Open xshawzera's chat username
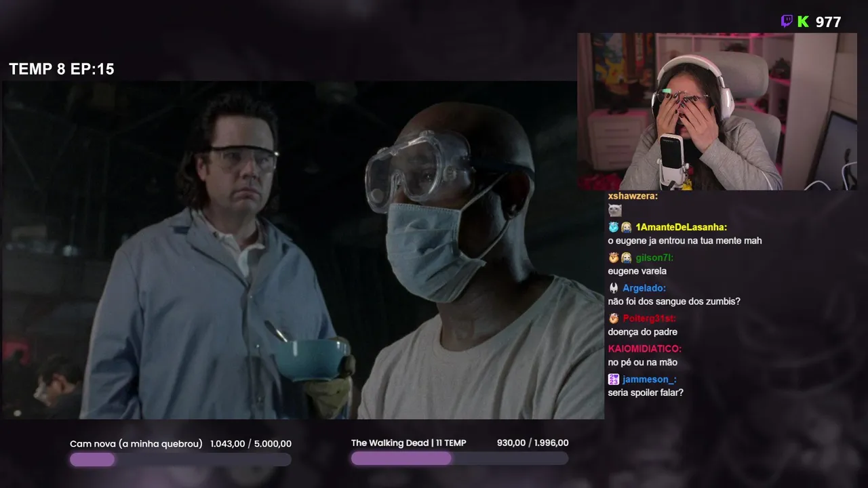 (633, 195)
